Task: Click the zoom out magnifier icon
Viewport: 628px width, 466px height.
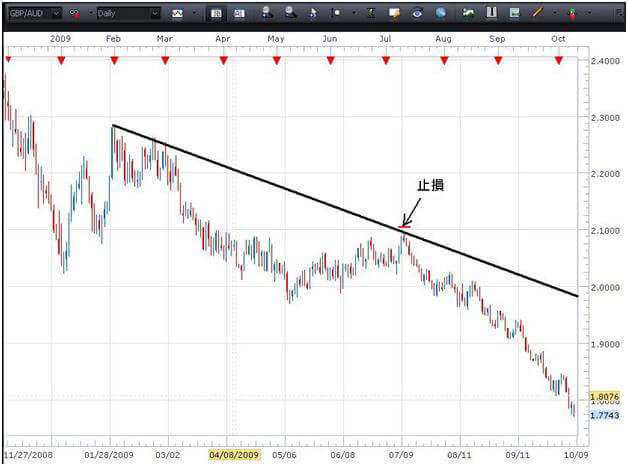Action: 291,14
